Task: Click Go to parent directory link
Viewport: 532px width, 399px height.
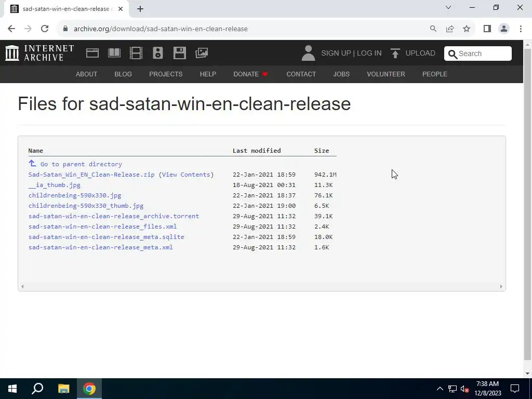Action: pos(81,164)
